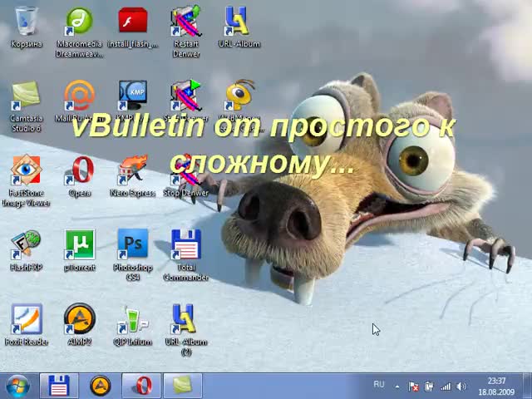Click the Mail.Ru Agent desktop icon
Image resolution: width=532 pixels, height=399 pixels.
click(x=80, y=96)
